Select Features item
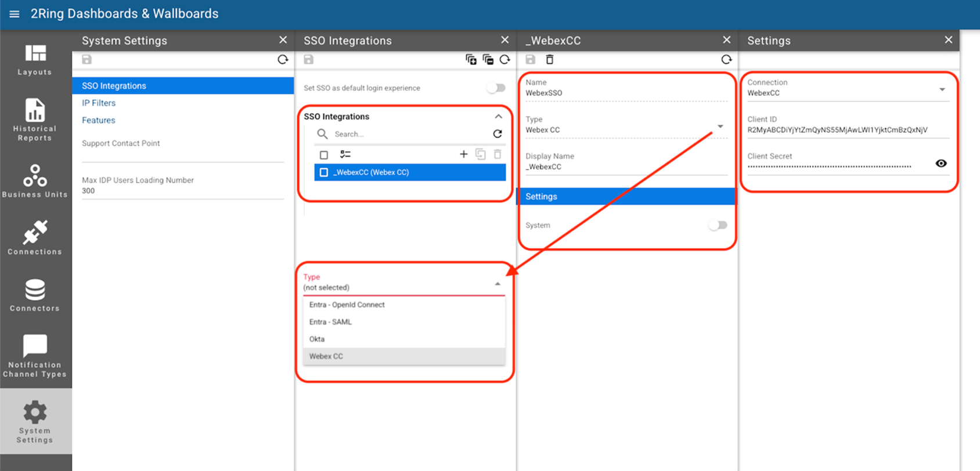This screenshot has width=980, height=471. [99, 120]
